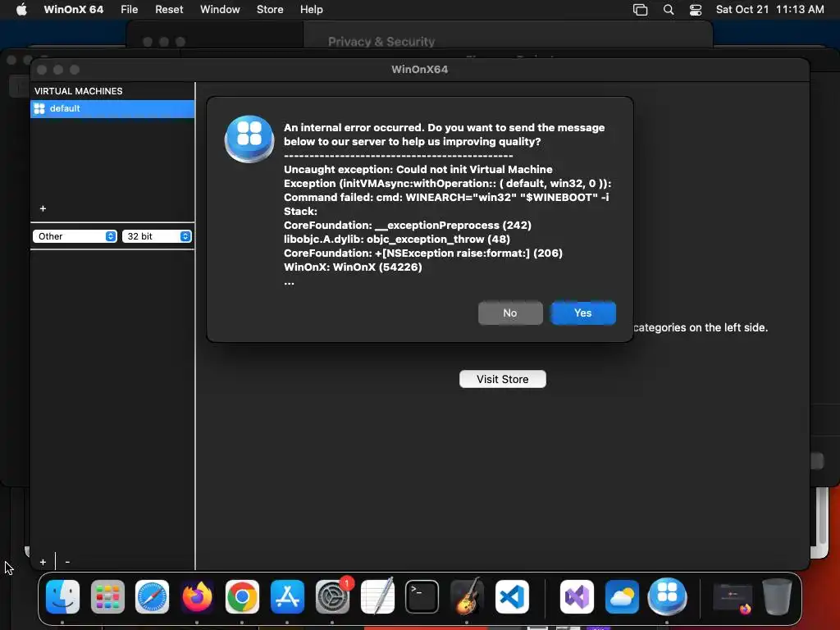Open the Visit Store button
This screenshot has width=840, height=630.
click(503, 379)
